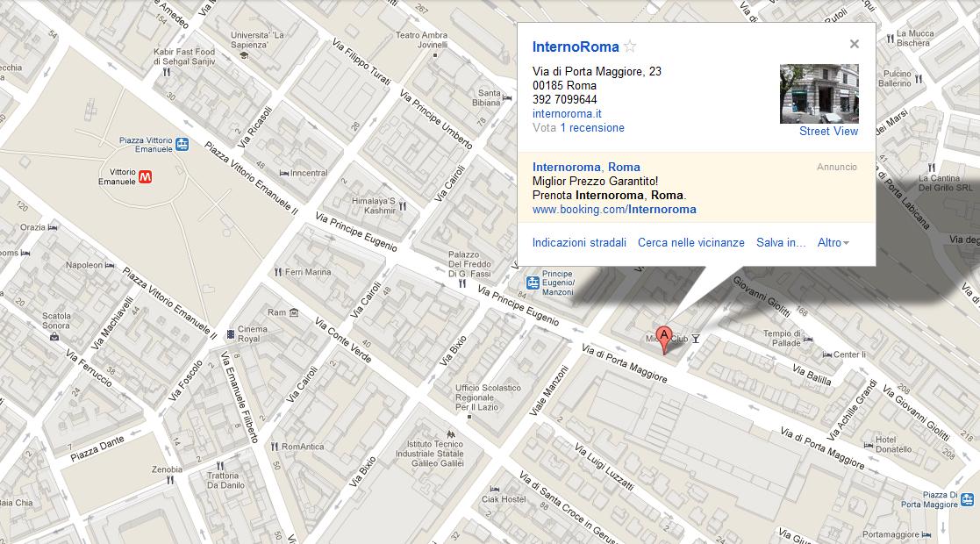Select the RomAntica restaurant icon

(x=275, y=447)
